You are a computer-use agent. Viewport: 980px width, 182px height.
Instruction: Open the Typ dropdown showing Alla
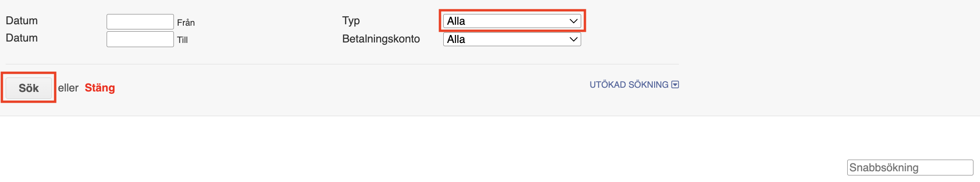[512, 21]
